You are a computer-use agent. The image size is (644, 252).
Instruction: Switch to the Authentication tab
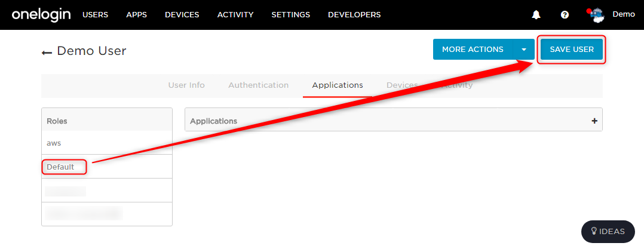(258, 85)
